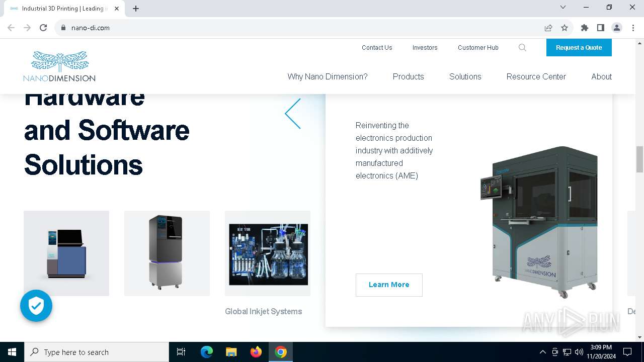The height and width of the screenshot is (362, 644).
Task: Toggle the Chrome side panel icon
Action: (601, 28)
